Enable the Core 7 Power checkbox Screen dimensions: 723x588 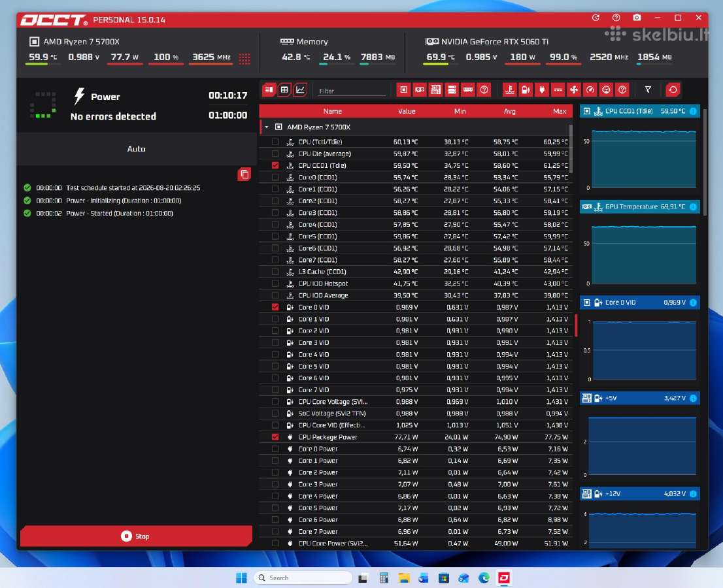[275, 531]
